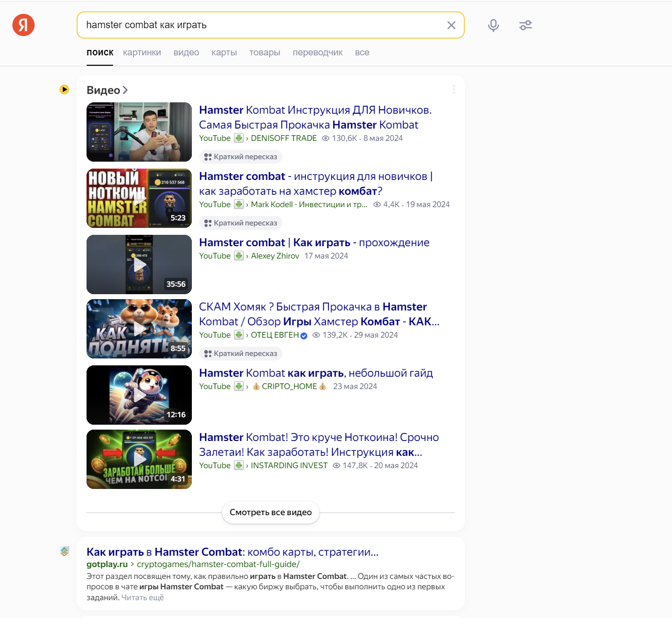Screen dimensions: 672x618
Task: Play the 35:56 Alexey Zhirov video thumbnail
Action: point(139,265)
